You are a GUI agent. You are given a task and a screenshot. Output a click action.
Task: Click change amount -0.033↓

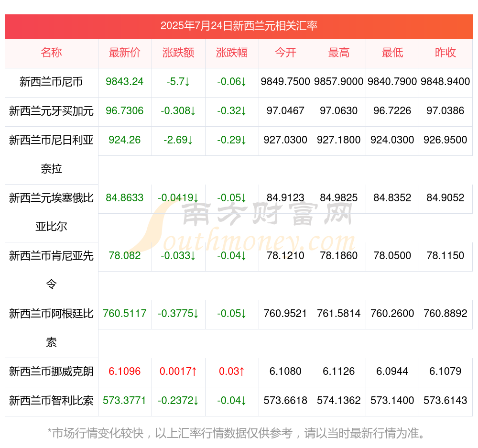click(x=178, y=256)
